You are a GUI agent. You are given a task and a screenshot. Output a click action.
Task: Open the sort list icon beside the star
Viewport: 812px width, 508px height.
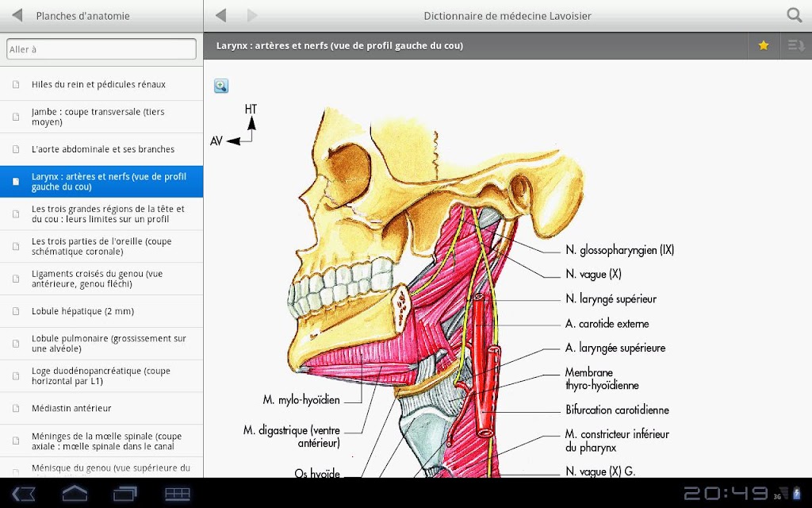click(x=795, y=45)
